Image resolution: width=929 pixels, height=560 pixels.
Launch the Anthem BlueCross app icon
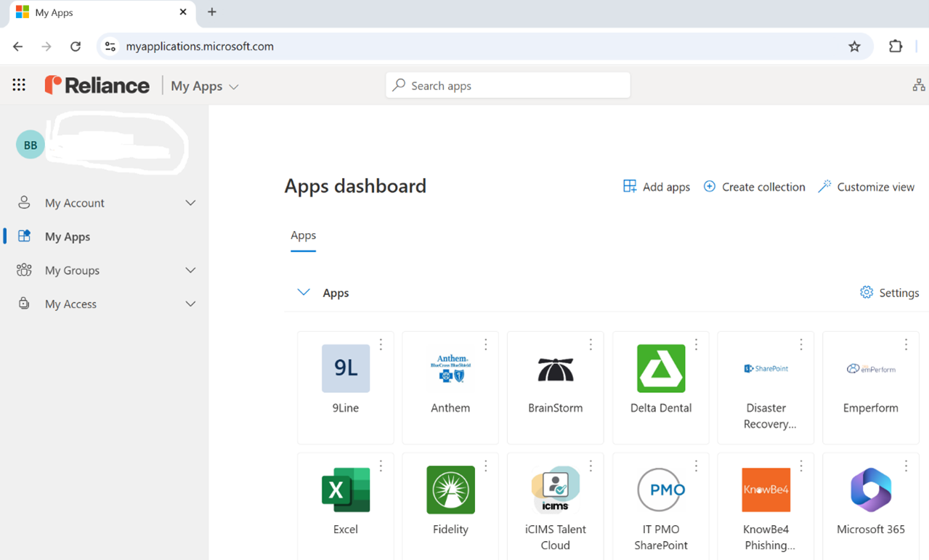pos(450,368)
